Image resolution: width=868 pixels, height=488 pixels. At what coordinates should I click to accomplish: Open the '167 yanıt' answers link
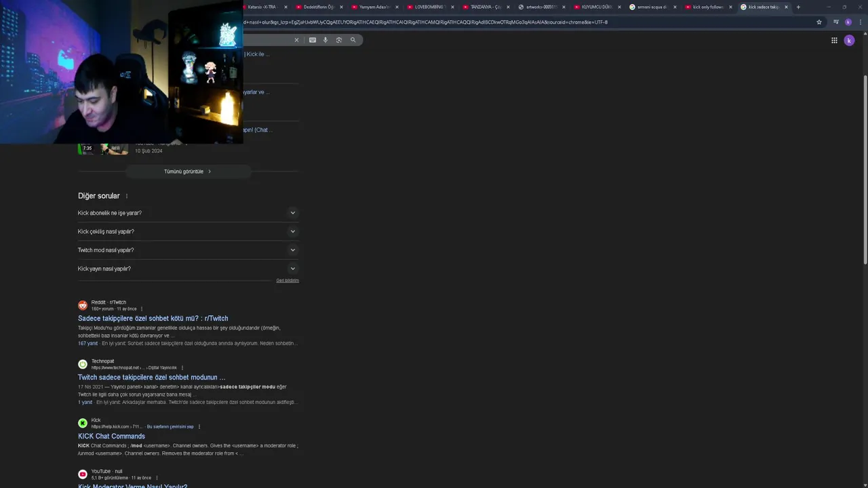coord(87,344)
